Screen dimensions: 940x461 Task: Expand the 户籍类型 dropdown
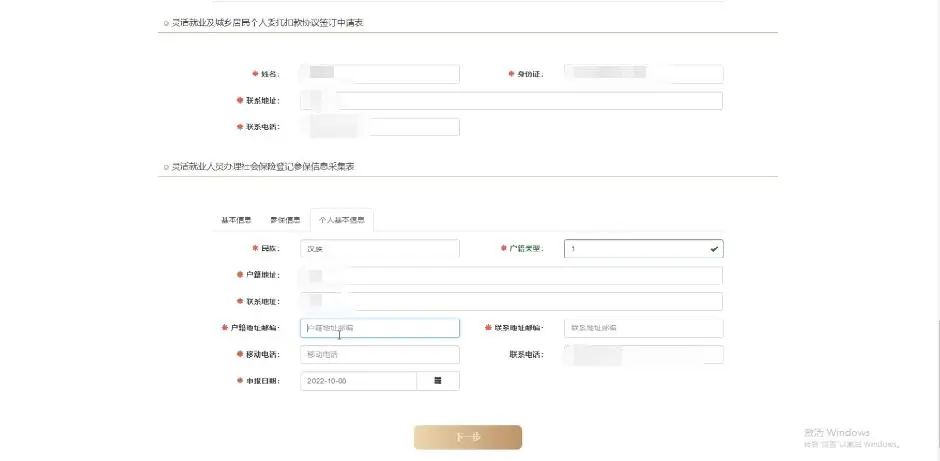pos(643,248)
